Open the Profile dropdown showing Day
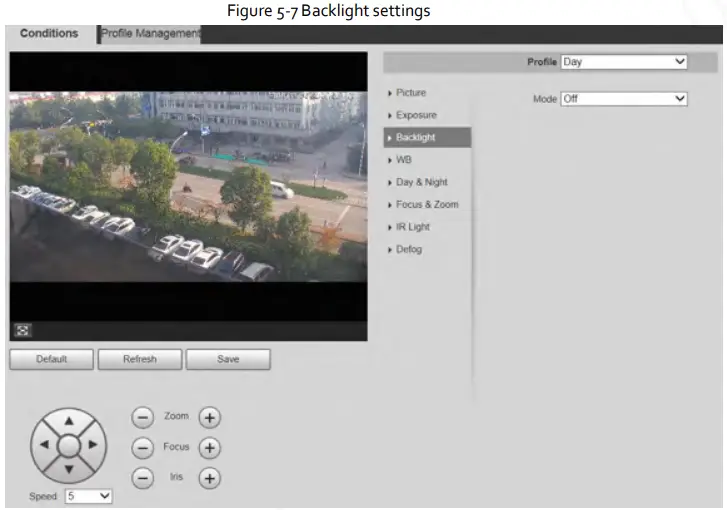Viewport: 727px width, 510px height. tap(624, 62)
